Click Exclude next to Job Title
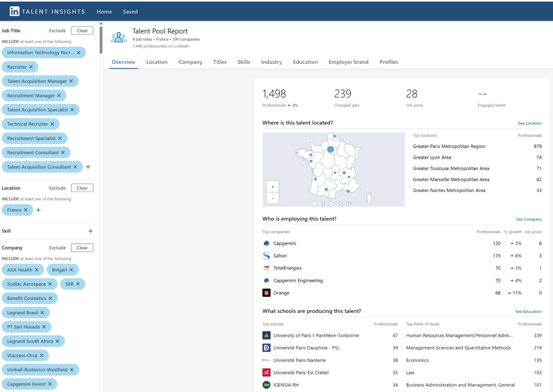This screenshot has width=553, height=392. pyautogui.click(x=57, y=31)
